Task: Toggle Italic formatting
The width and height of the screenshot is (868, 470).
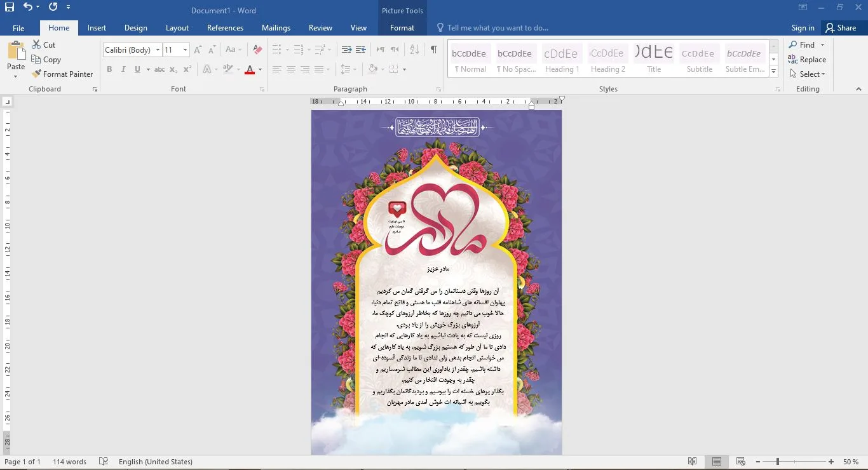Action: [x=123, y=69]
